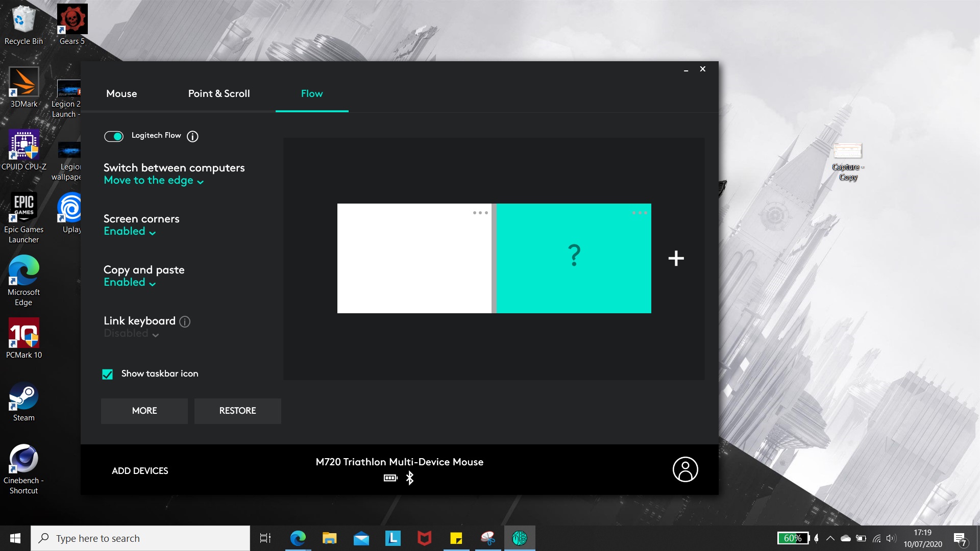This screenshot has width=980, height=551.
Task: Open the Link keyboard info icon
Action: (x=185, y=321)
